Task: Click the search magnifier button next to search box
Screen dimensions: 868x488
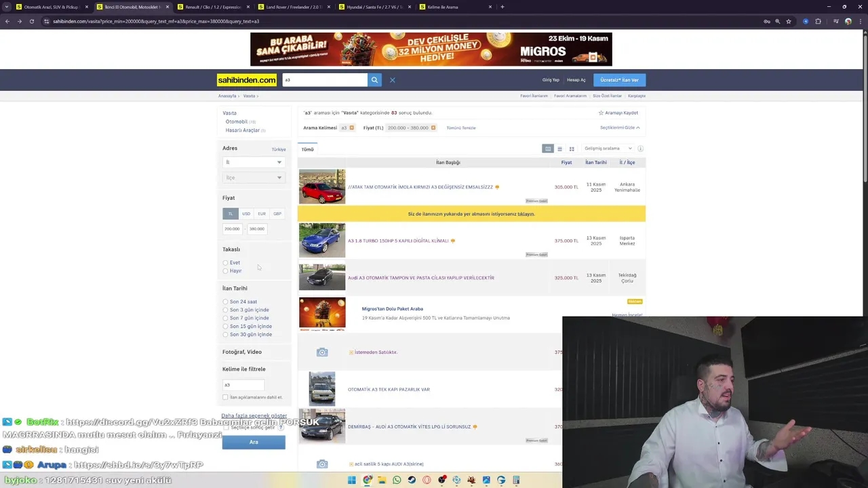Action: [374, 80]
